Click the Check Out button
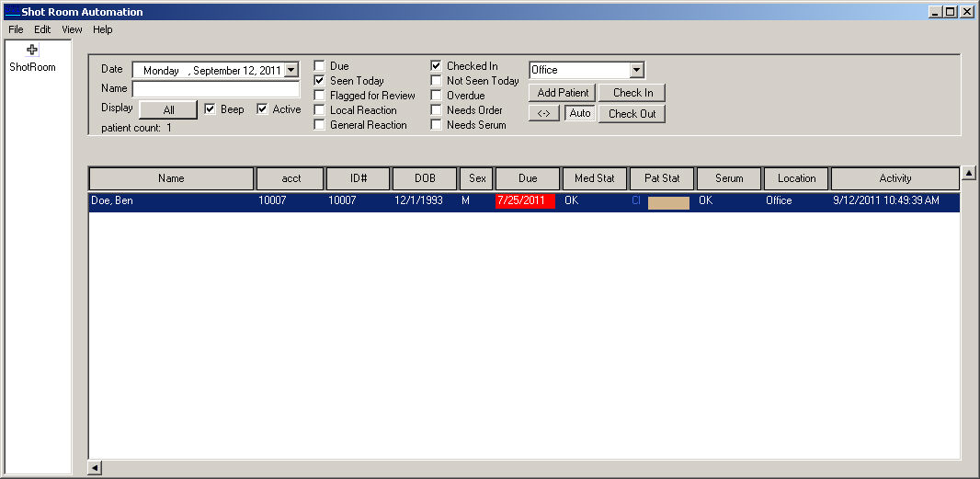Screen dimensions: 980x479 [632, 114]
